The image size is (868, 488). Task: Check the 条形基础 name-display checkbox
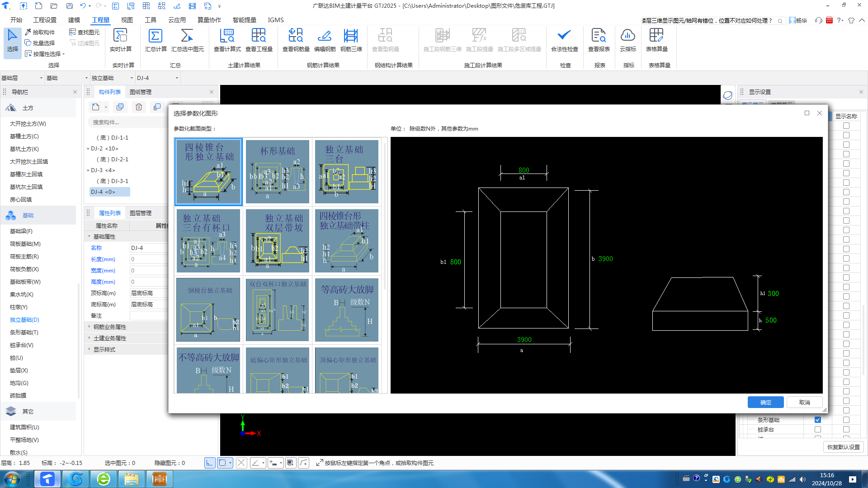pyautogui.click(x=846, y=420)
